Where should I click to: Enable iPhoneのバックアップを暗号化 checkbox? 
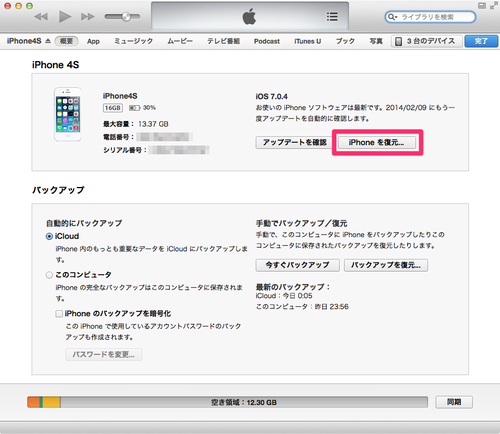point(59,314)
